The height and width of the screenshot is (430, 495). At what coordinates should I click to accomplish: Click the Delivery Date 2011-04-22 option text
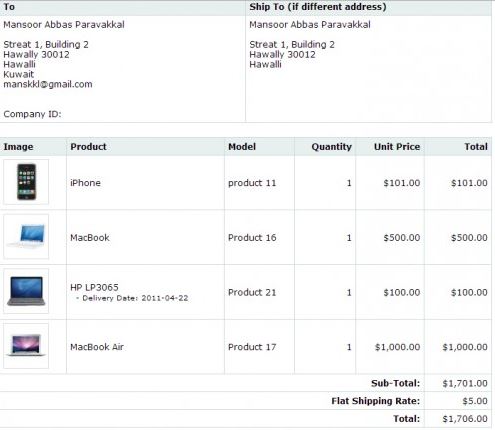point(132,298)
